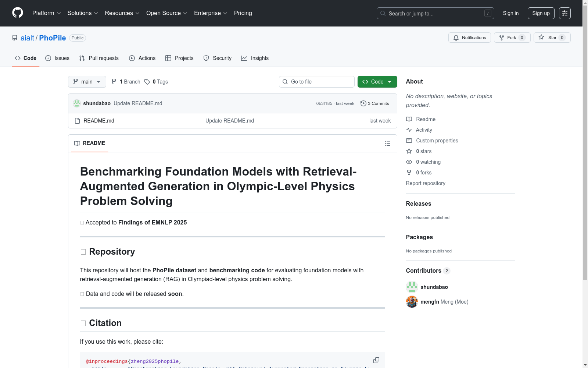Open the README.md file
Viewport: 588px width, 368px height.
point(99,121)
